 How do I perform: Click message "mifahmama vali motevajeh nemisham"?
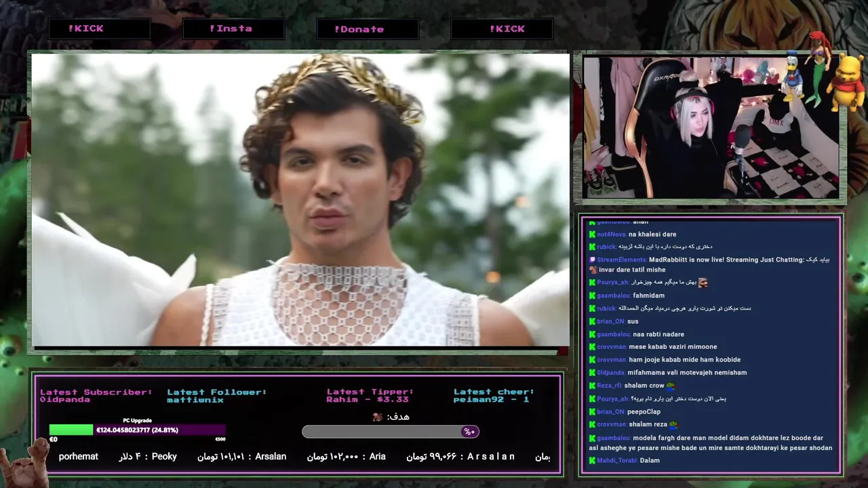687,373
